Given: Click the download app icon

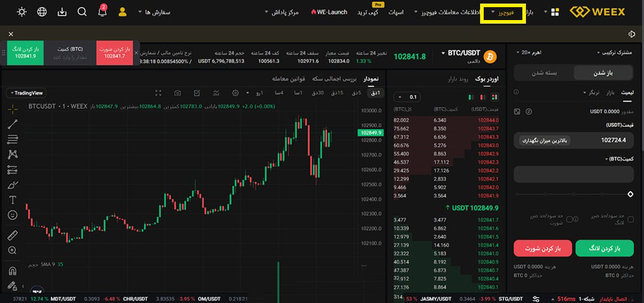Looking at the screenshot, I should (x=62, y=12).
